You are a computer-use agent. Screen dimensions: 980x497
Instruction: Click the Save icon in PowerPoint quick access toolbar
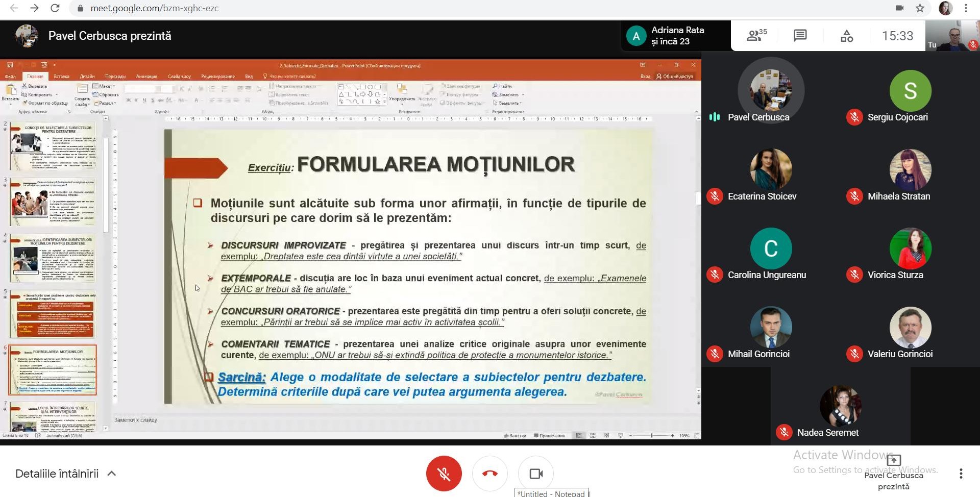(x=10, y=65)
